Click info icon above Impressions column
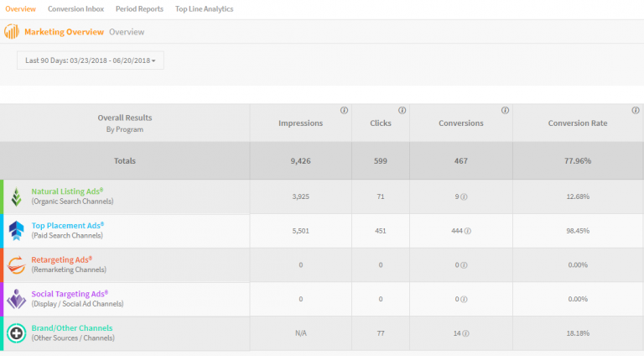The width and height of the screenshot is (644, 356). coord(344,111)
